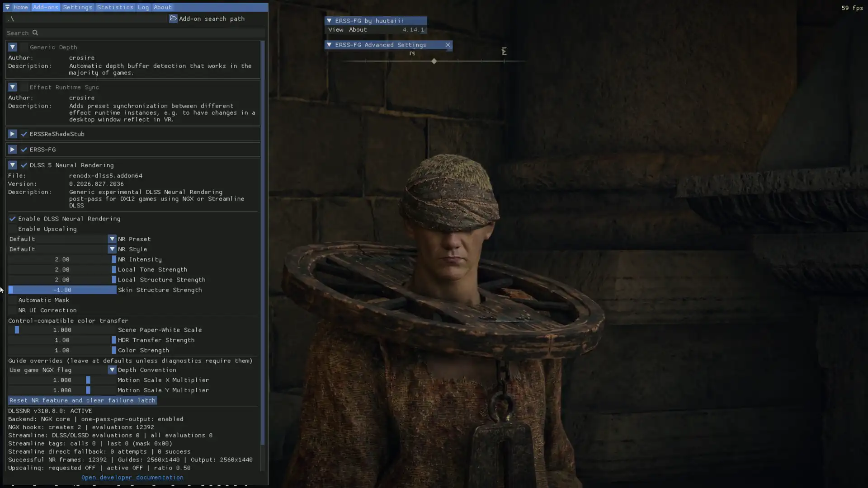The height and width of the screenshot is (488, 868).
Task: Adjust the HDR Transfer Strength slider
Action: 62,340
